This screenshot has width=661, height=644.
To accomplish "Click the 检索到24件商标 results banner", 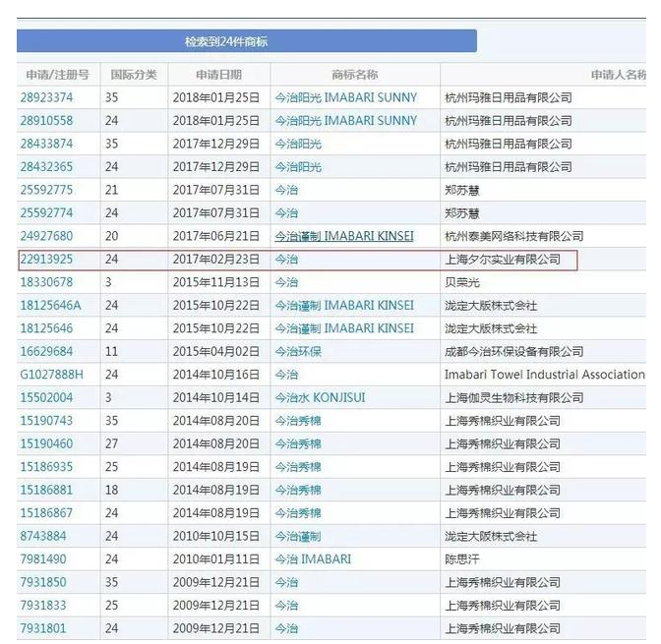I will (x=246, y=41).
